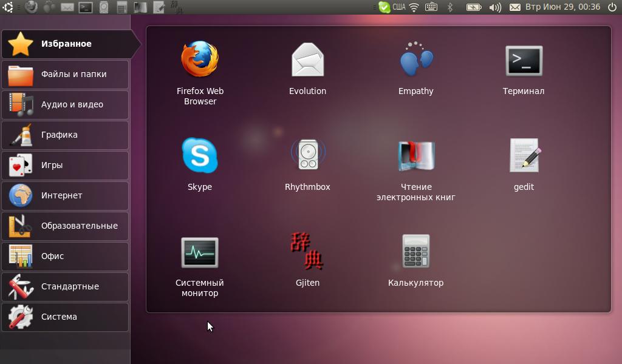Open Чтение электронных книг reader

416,156
